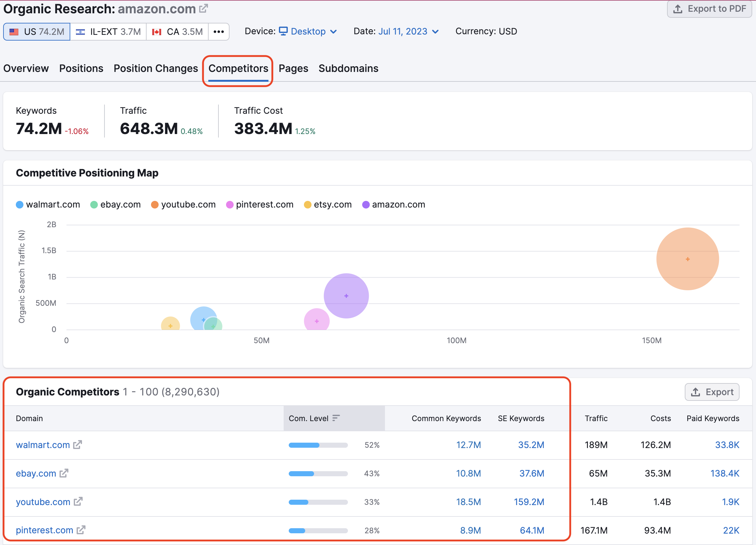Select the CA 3.5M database
The width and height of the screenshot is (756, 545).
tap(177, 32)
